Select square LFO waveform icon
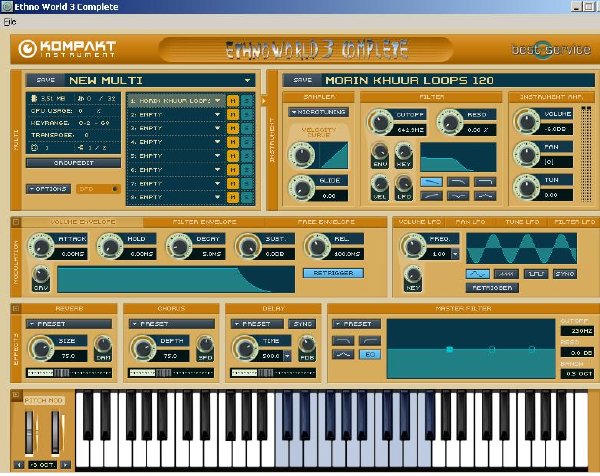 tap(535, 274)
